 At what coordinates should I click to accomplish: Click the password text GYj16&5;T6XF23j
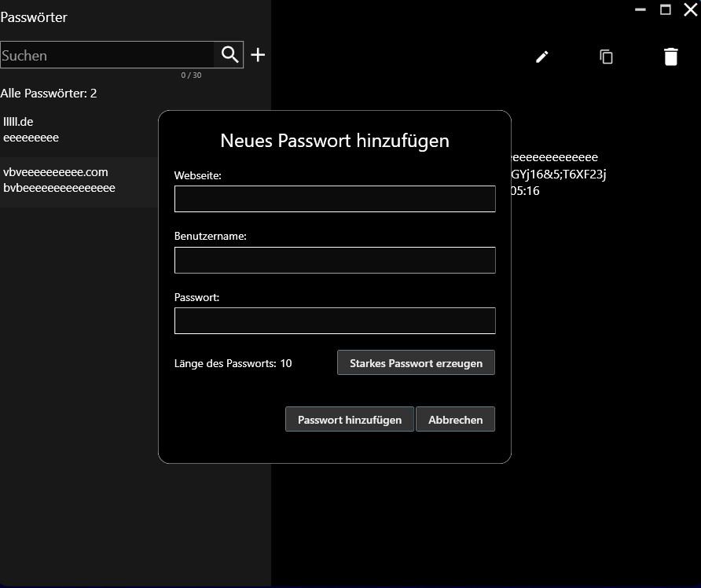click(x=559, y=175)
